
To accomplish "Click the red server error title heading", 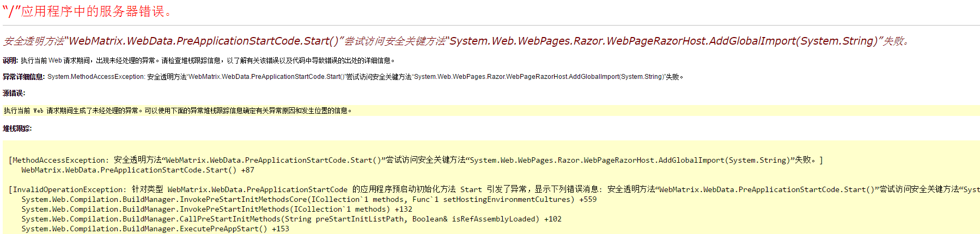I will (87, 11).
